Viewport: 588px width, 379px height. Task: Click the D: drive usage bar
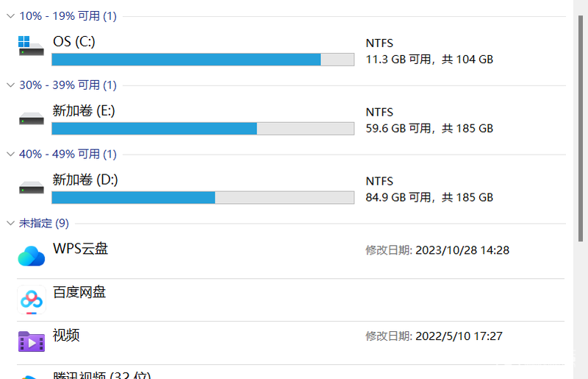[x=203, y=197]
